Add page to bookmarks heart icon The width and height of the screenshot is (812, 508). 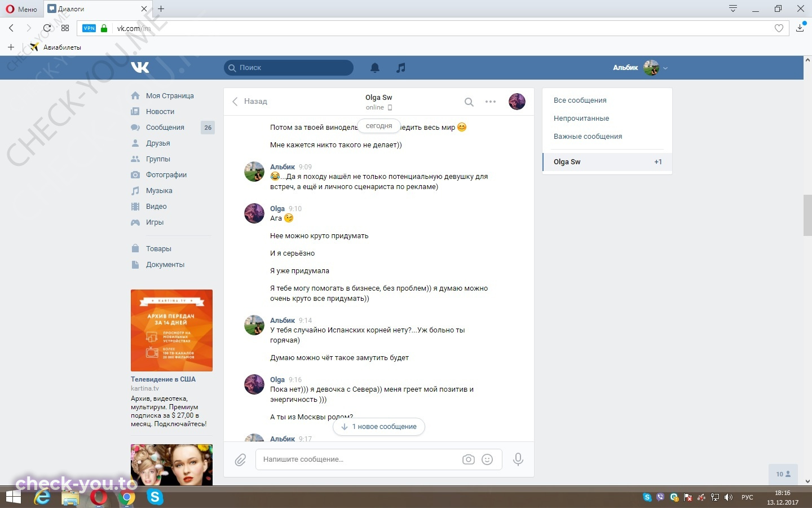[779, 28]
